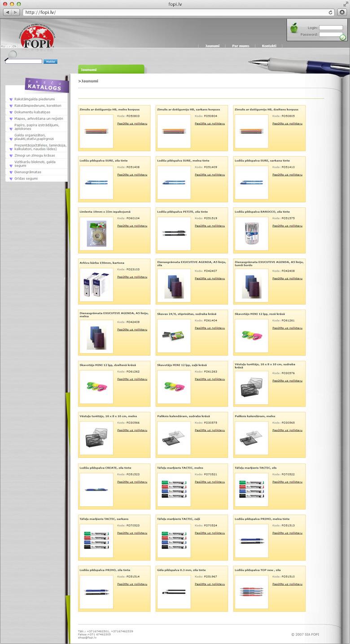Click the green login confirm checkmark
The width and height of the screenshot is (350, 644).
tap(343, 37)
